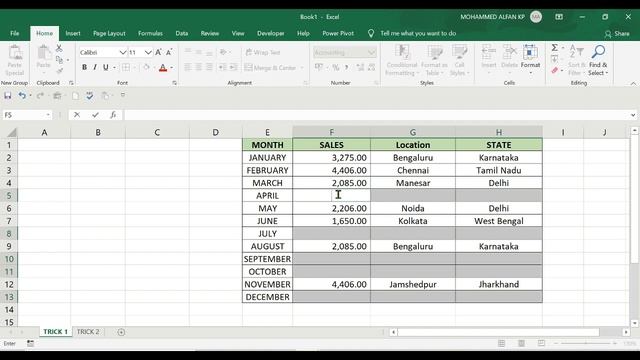Open the File tab
The image size is (640, 360).
pos(15,33)
